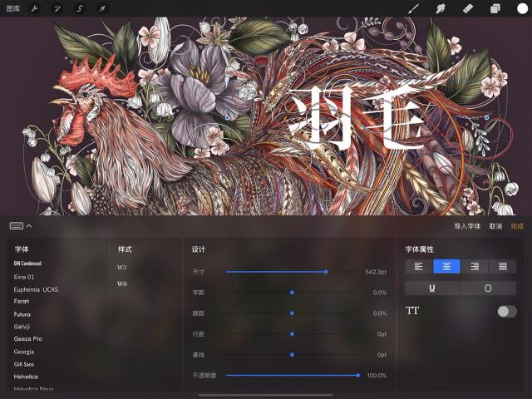532x399 pixels.
Task: Open the Actions wrench menu
Action: pos(35,8)
